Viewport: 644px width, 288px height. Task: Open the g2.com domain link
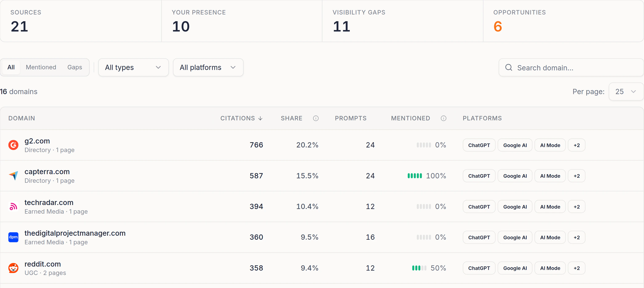pyautogui.click(x=37, y=141)
